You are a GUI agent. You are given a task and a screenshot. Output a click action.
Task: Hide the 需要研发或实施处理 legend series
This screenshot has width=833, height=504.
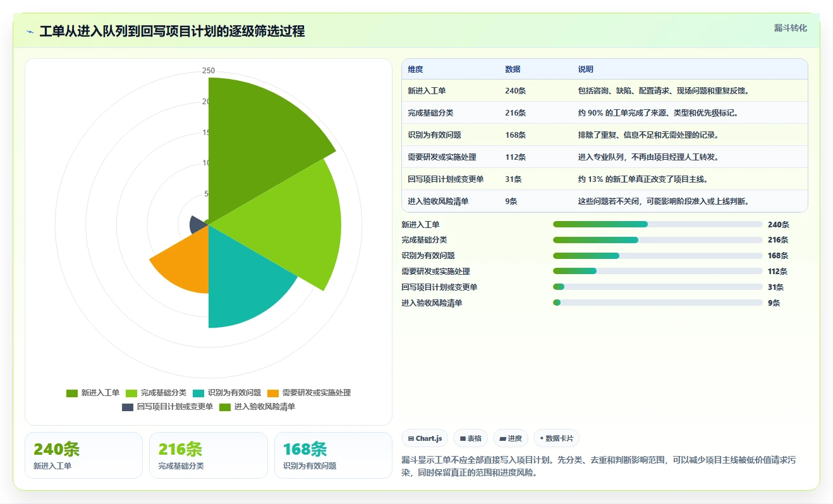[309, 393]
